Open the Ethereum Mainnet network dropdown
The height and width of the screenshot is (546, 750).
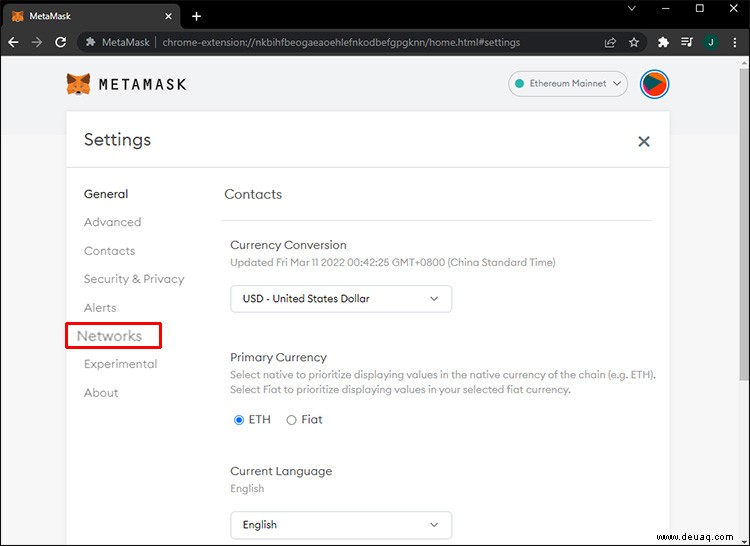[x=568, y=84]
